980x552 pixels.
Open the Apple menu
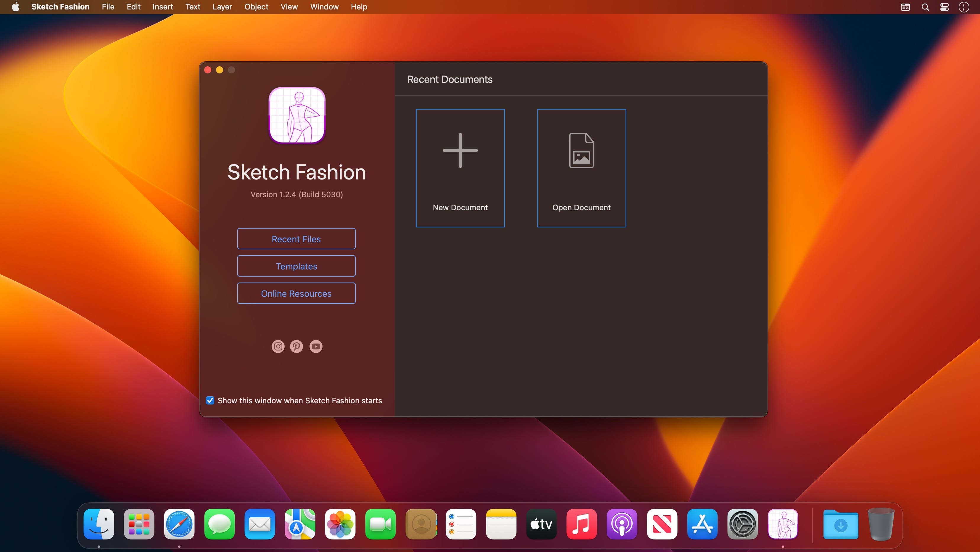[16, 7]
